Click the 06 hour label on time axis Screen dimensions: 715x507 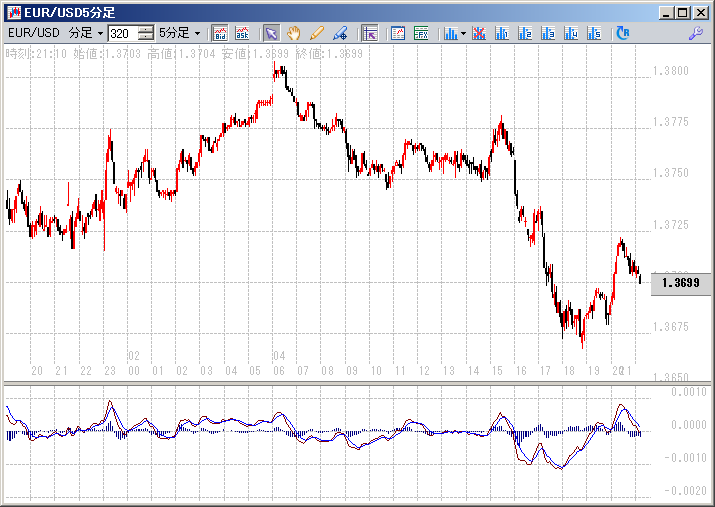click(279, 371)
